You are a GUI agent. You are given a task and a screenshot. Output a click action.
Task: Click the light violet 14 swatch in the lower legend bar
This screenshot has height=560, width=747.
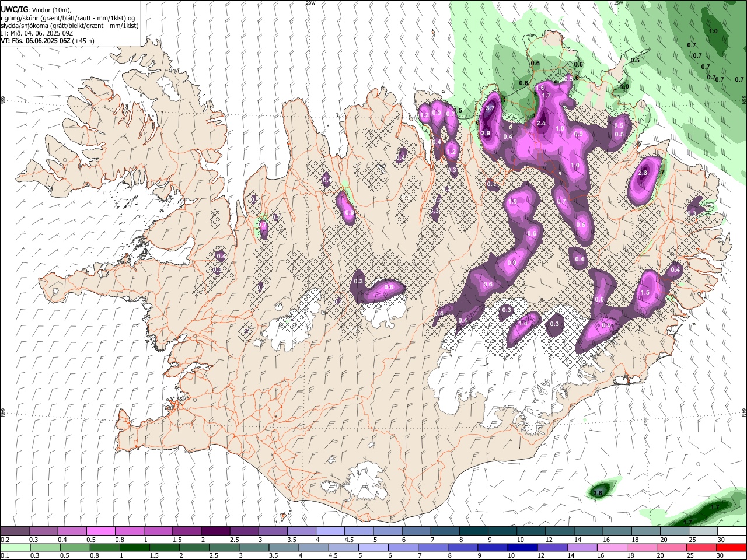point(582,547)
